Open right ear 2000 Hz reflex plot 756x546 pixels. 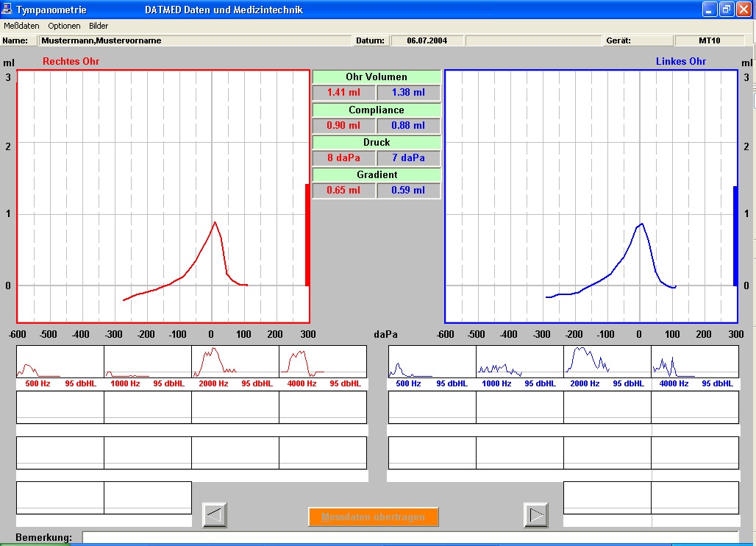pyautogui.click(x=235, y=361)
